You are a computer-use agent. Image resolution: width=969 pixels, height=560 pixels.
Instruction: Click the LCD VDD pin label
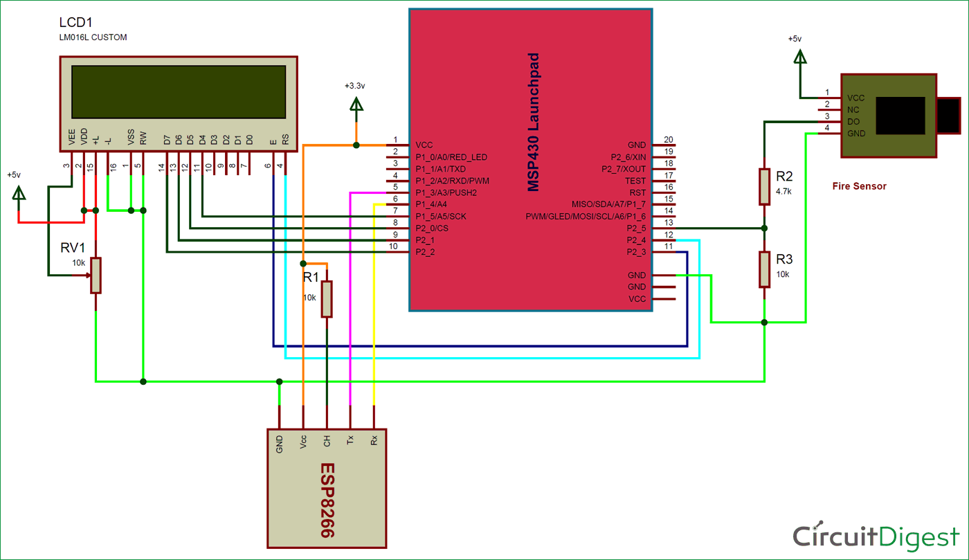coord(84,137)
